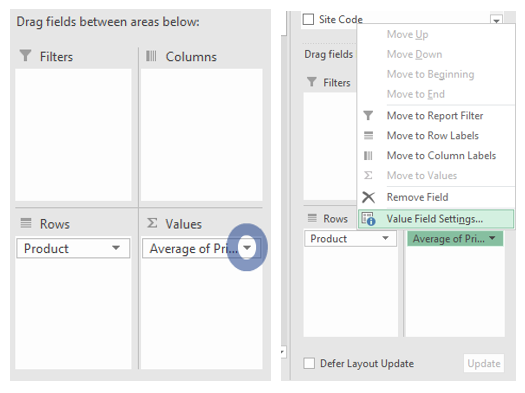The width and height of the screenshot is (525, 393).
Task: Click the X icon beside Remove Field
Action: [368, 197]
